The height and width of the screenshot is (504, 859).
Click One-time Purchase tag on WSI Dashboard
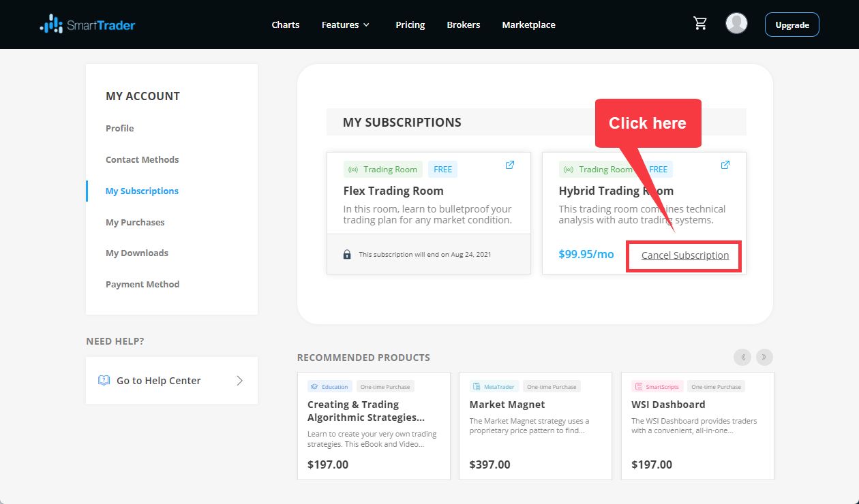716,386
